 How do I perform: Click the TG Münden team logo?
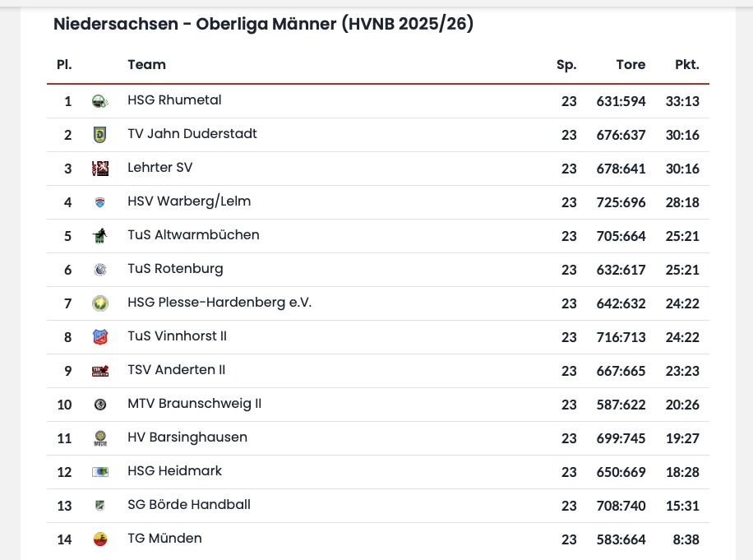(x=99, y=539)
